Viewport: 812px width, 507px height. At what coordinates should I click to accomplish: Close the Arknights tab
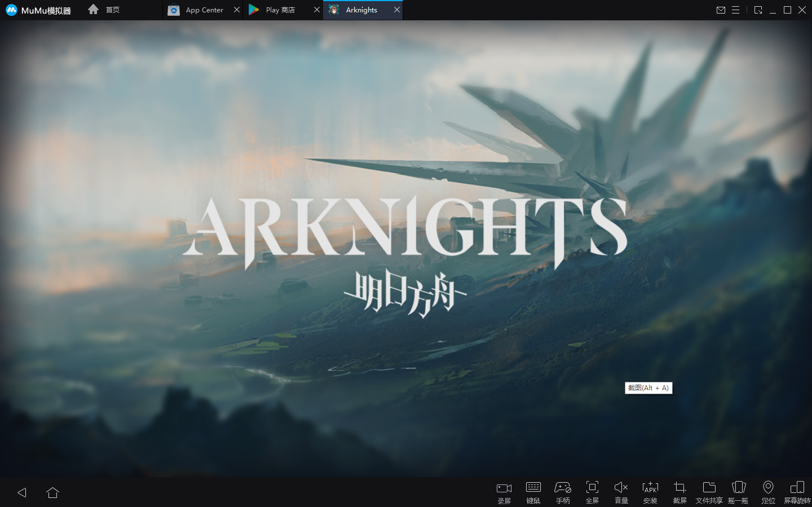[x=397, y=10]
